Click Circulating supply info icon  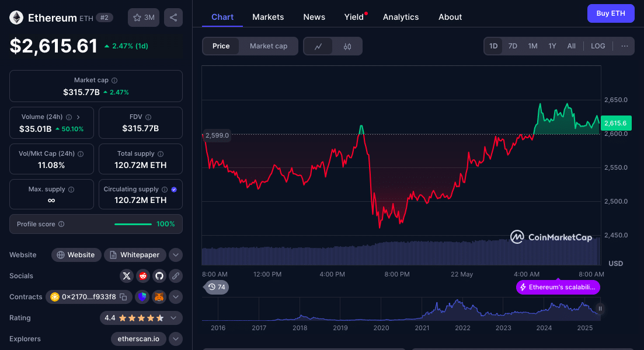(165, 190)
